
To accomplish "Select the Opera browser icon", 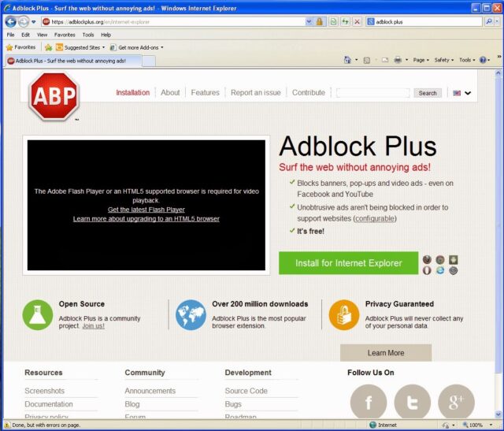I will click(427, 270).
